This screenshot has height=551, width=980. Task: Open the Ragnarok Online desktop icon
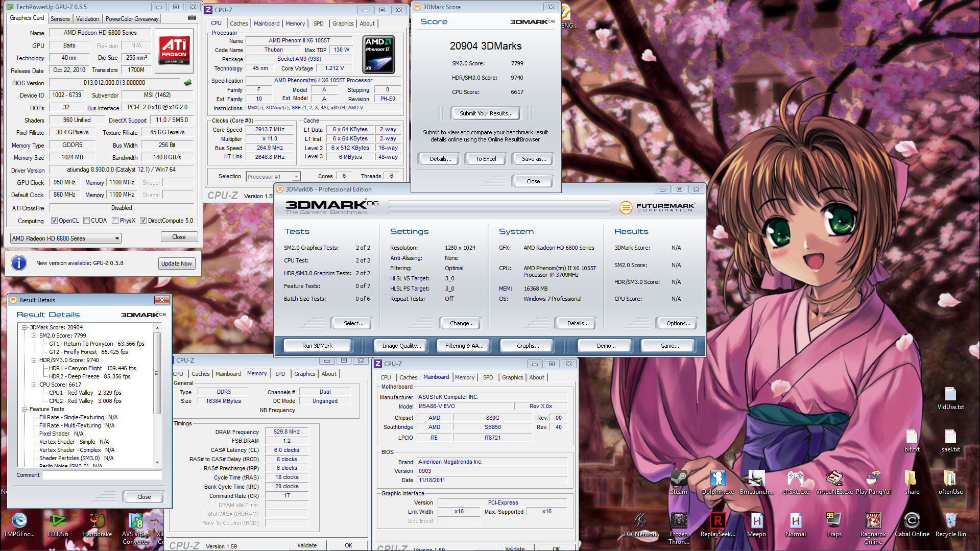[x=873, y=529]
